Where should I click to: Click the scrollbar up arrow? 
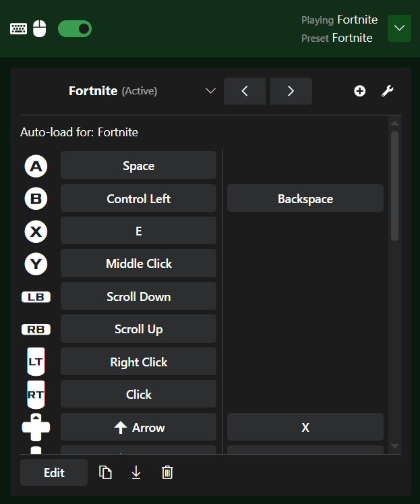coord(394,123)
